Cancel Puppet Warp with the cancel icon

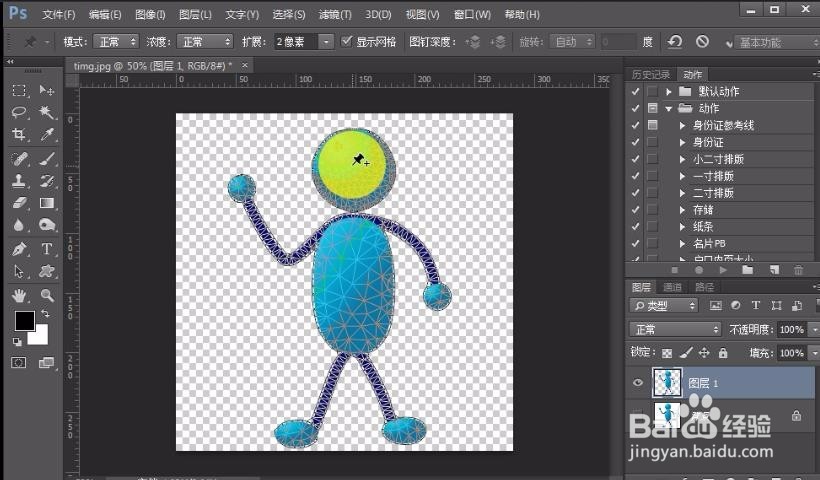(x=702, y=41)
